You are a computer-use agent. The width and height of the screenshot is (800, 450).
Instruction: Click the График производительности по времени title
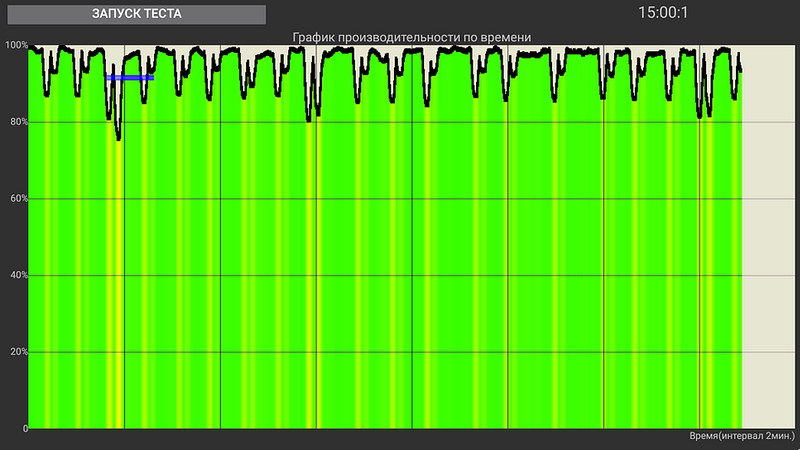pyautogui.click(x=412, y=37)
